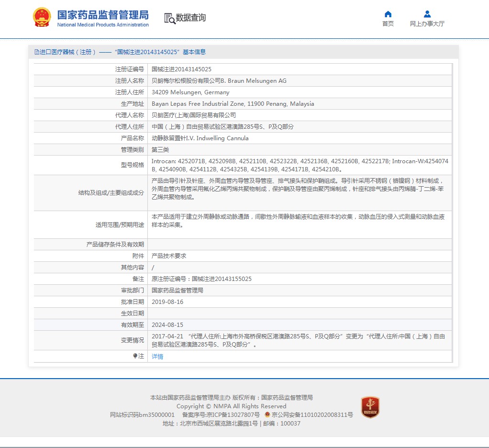This screenshot has width=489, height=448.
Task: Open the 京ICP备13027807号 filing link
Action: pos(221,414)
